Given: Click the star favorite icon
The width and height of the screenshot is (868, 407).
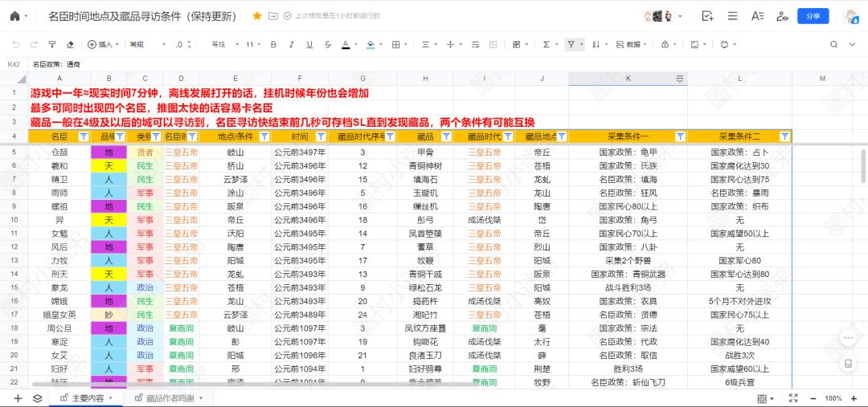Looking at the screenshot, I should pyautogui.click(x=257, y=15).
